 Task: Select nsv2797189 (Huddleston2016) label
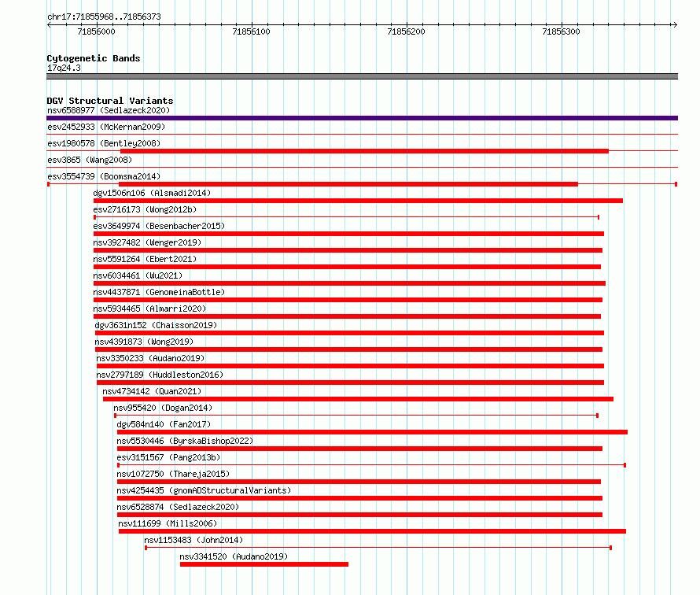point(160,375)
